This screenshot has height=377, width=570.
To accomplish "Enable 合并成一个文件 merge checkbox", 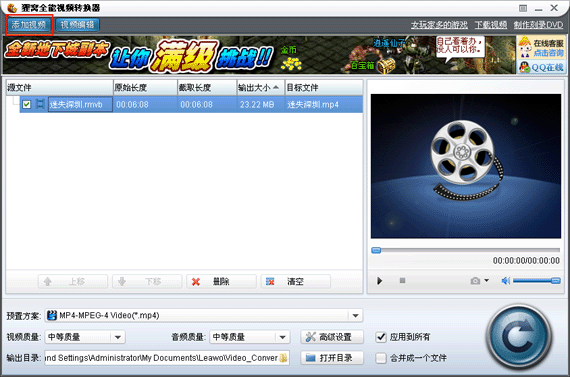I will (x=381, y=358).
